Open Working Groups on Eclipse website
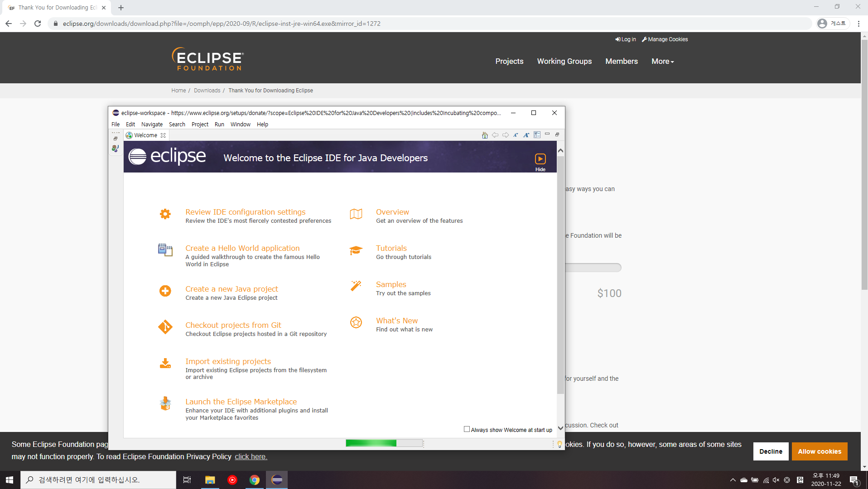The width and height of the screenshot is (868, 489). pos(564,62)
